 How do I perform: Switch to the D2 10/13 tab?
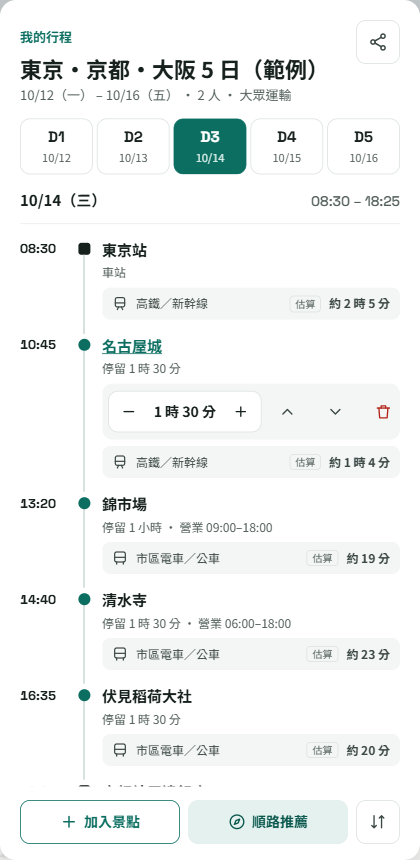coord(133,146)
